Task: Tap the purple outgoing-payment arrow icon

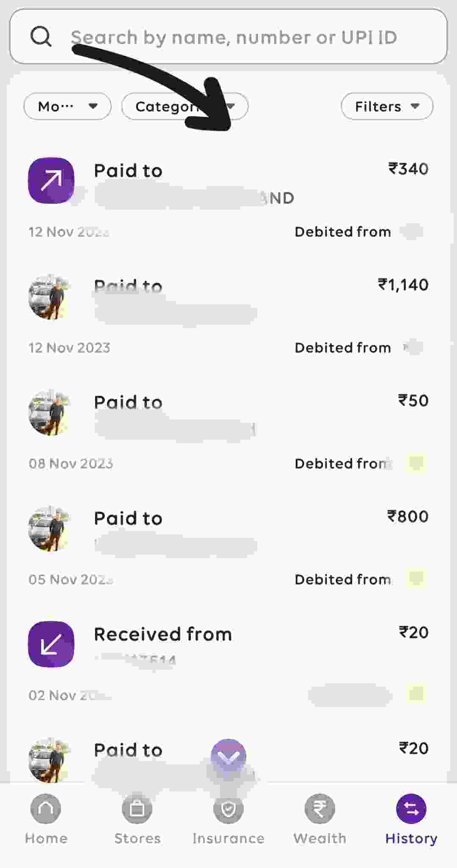Action: point(51,181)
